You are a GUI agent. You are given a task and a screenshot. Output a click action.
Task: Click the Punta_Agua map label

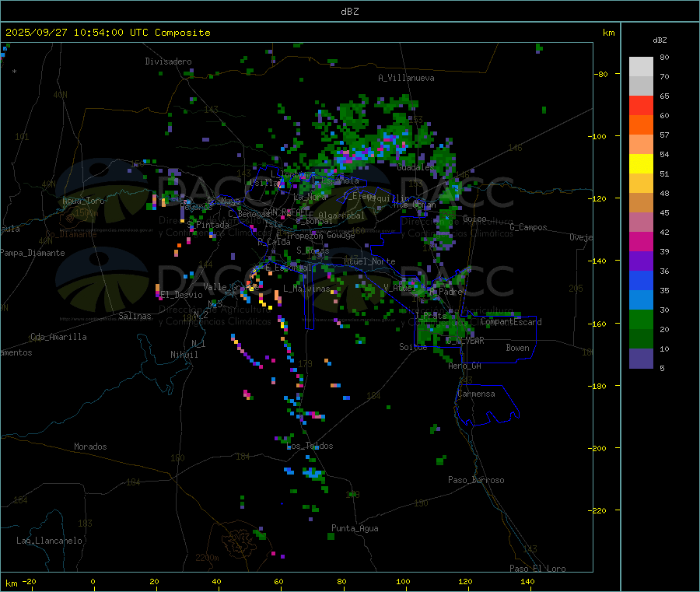tap(355, 528)
